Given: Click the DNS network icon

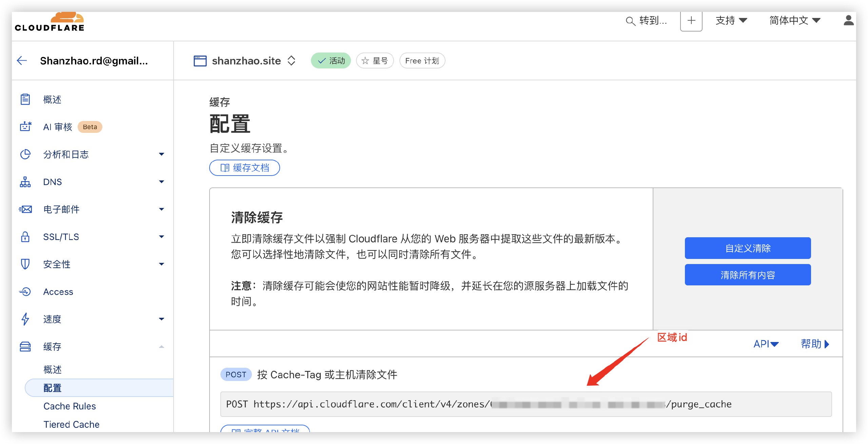Looking at the screenshot, I should (25, 182).
